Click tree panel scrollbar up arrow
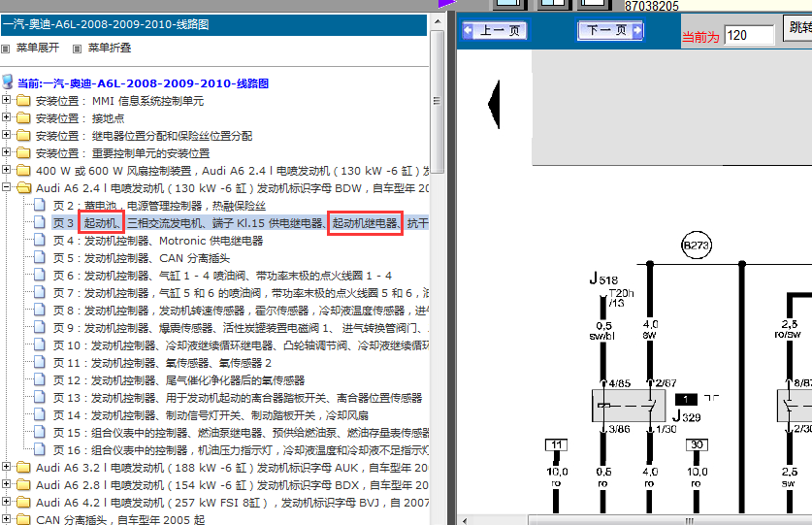Viewport: 812px width, 525px height. coord(438,21)
